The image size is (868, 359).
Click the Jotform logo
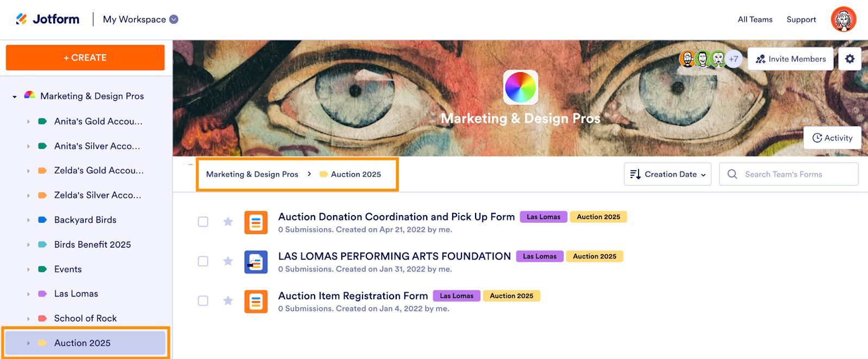(x=48, y=20)
